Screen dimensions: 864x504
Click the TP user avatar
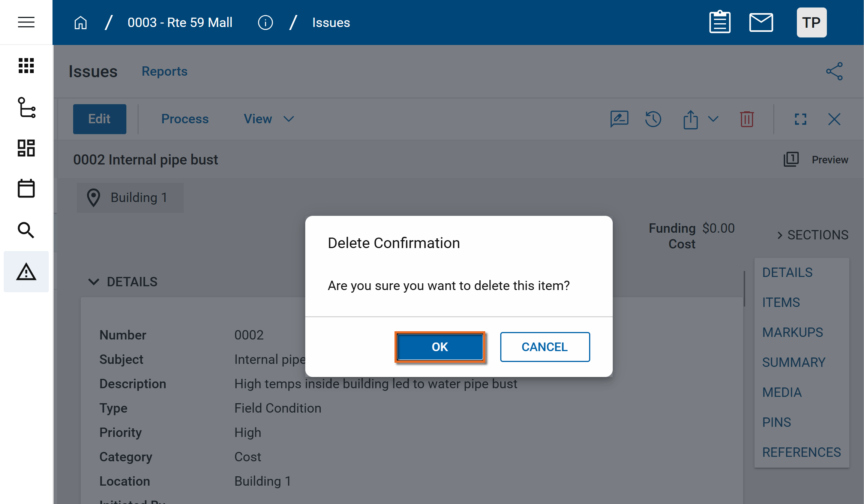point(811,22)
